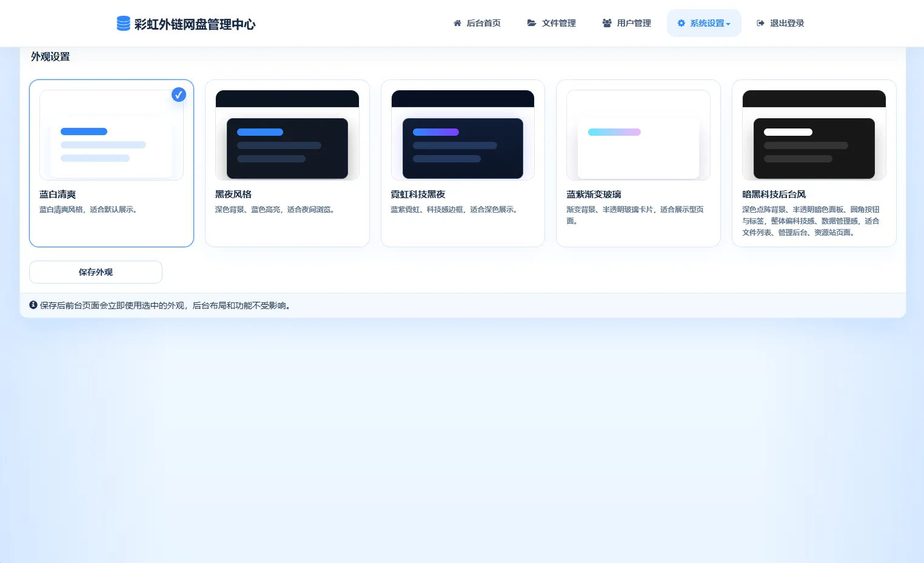
Task: Click the users icon beside 用户管理
Action: click(607, 23)
